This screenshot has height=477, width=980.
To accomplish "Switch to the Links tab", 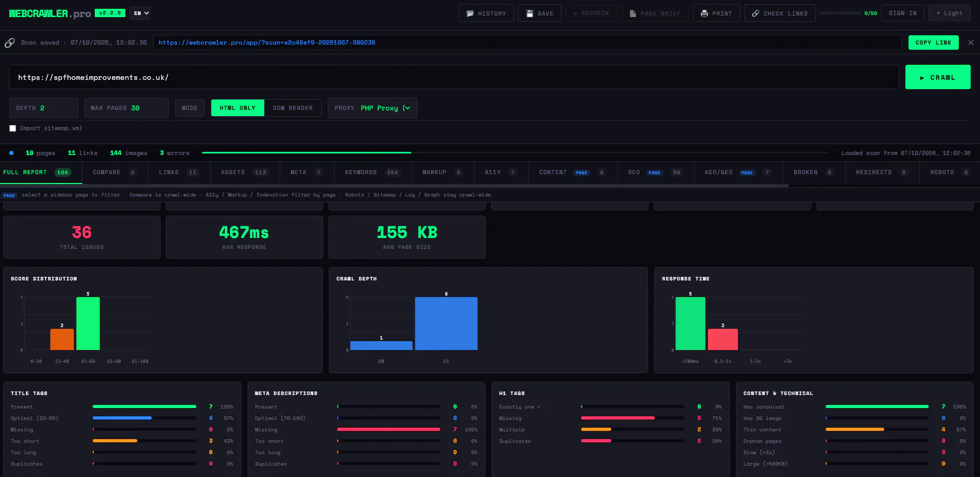I will [x=179, y=173].
